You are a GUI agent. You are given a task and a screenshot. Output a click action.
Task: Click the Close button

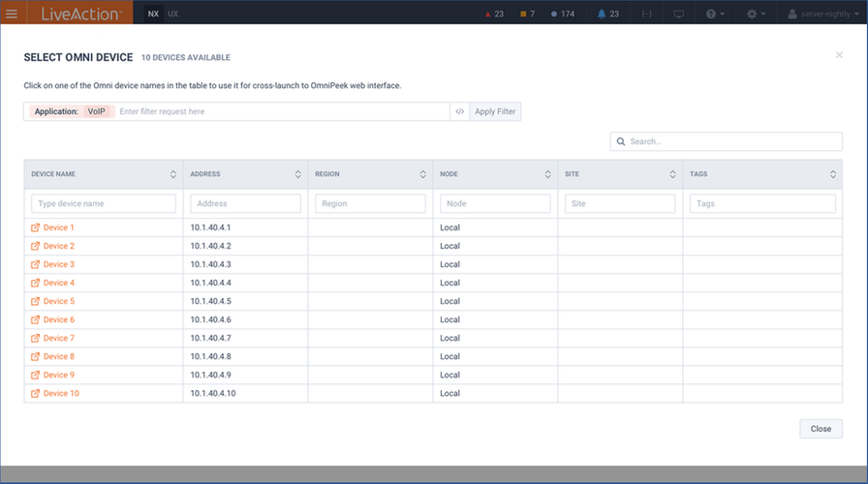tap(821, 429)
